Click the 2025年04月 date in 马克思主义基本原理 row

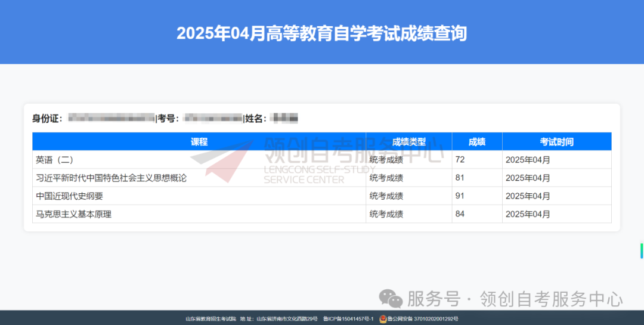click(x=528, y=214)
